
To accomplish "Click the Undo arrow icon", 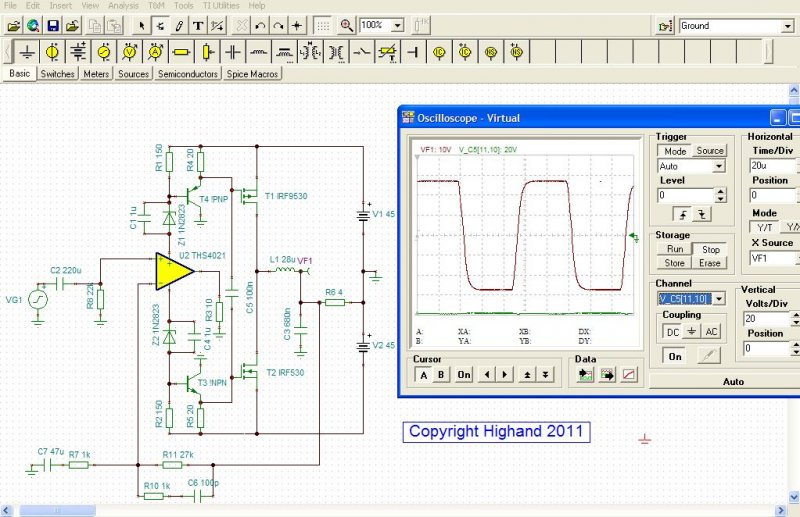I will [x=260, y=26].
